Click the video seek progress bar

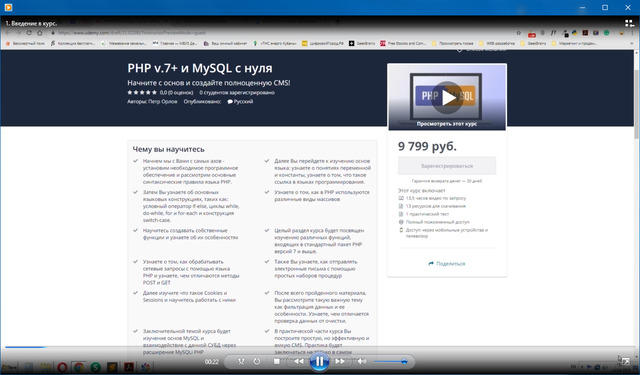[x=320, y=347]
